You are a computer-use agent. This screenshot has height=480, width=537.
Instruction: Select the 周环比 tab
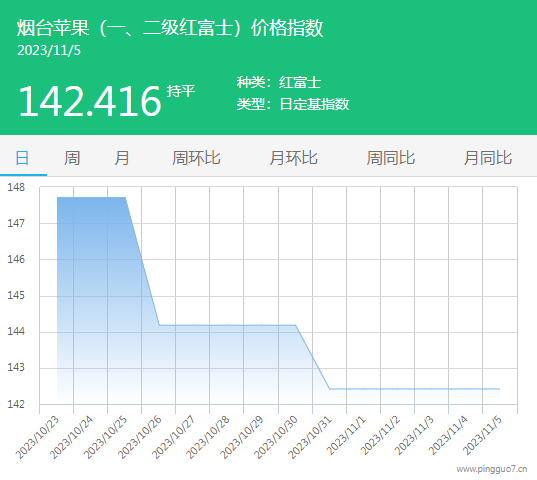(196, 158)
